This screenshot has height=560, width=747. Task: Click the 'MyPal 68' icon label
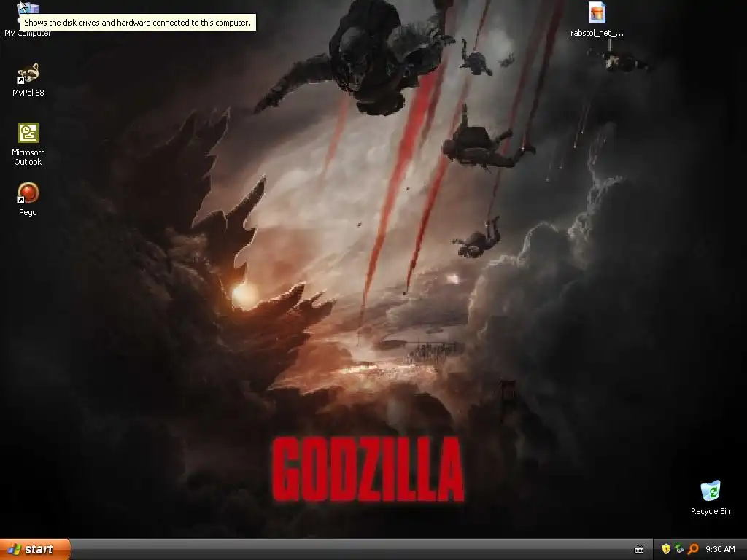click(28, 93)
